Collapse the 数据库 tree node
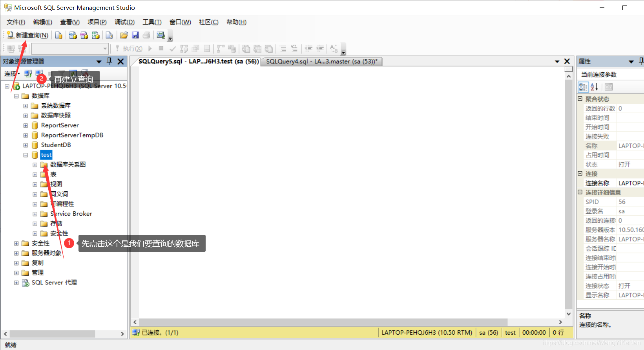Screen dimensions: 644x350 [16, 96]
